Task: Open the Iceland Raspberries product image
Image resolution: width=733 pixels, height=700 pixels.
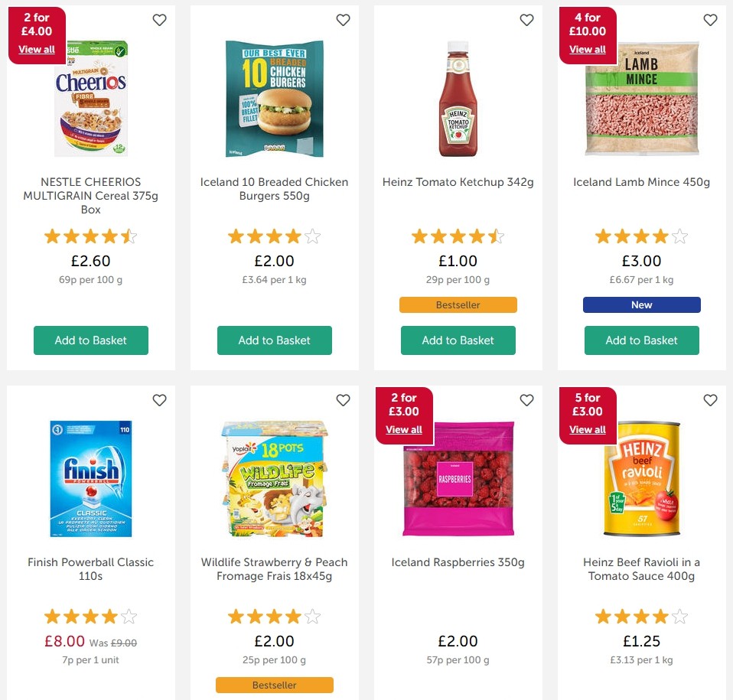Action: click(458, 478)
